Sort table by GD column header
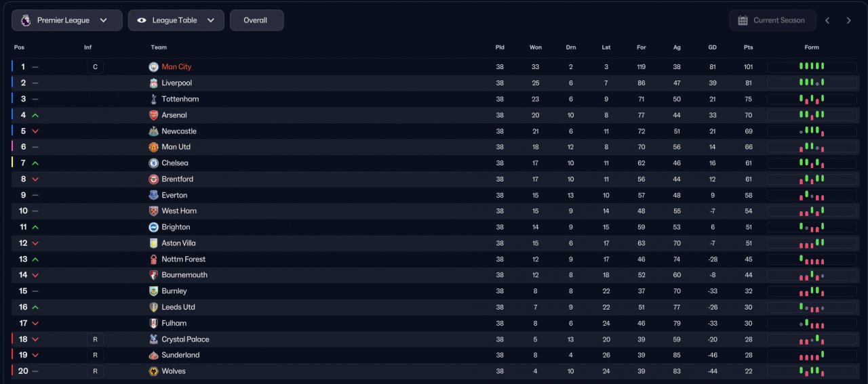Screen dimensions: 868x384 [x=712, y=47]
